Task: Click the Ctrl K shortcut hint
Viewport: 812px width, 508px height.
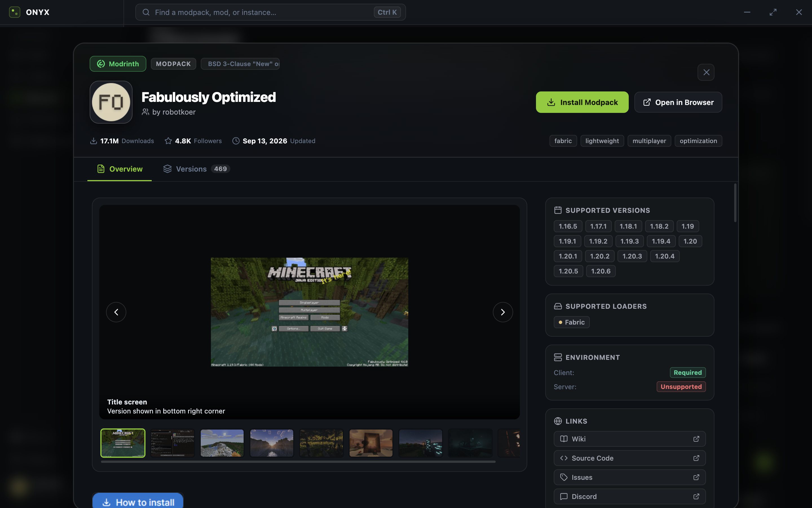Action: (x=387, y=12)
